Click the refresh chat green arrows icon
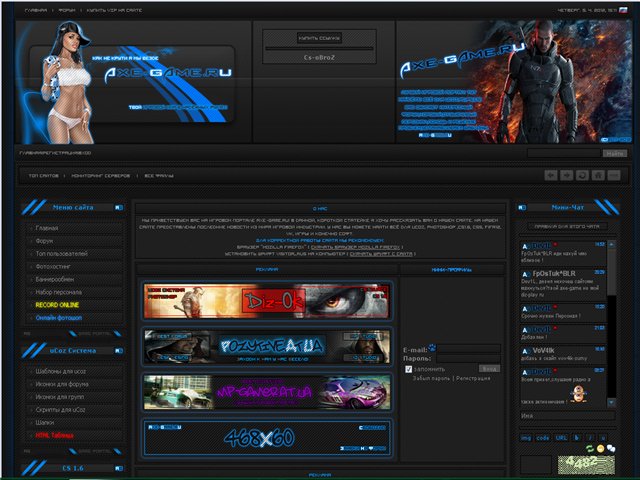 [589, 449]
